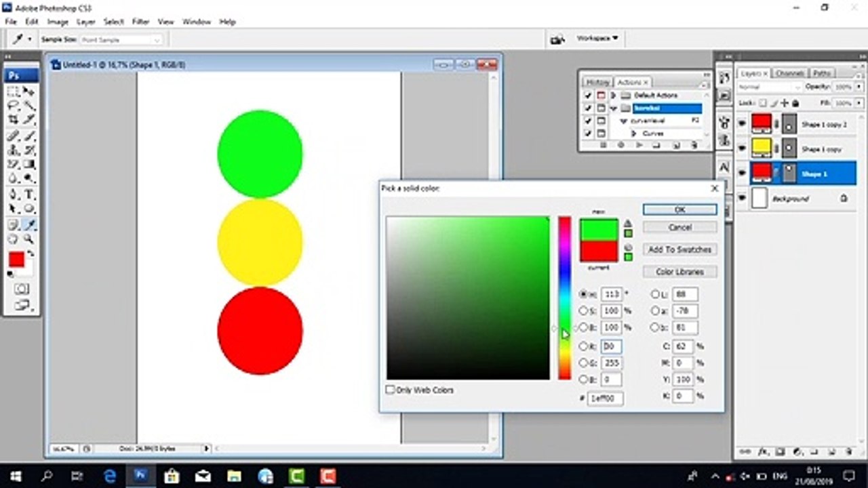Click the Delete action trash icon
This screenshot has height=488, width=868.
(x=694, y=145)
